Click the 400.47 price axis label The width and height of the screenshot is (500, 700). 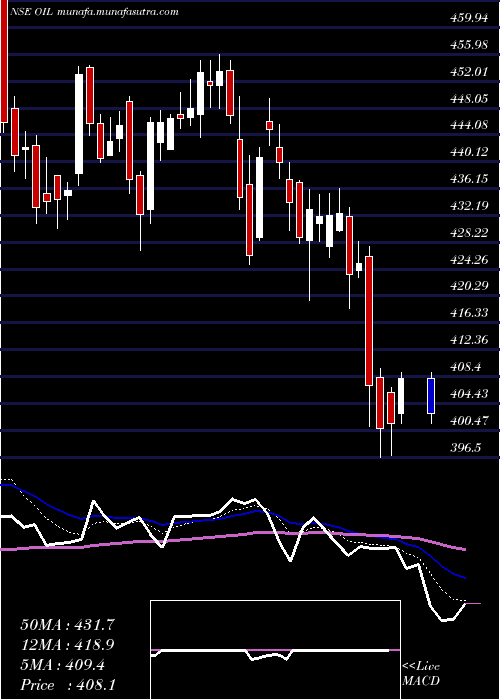tap(469, 421)
